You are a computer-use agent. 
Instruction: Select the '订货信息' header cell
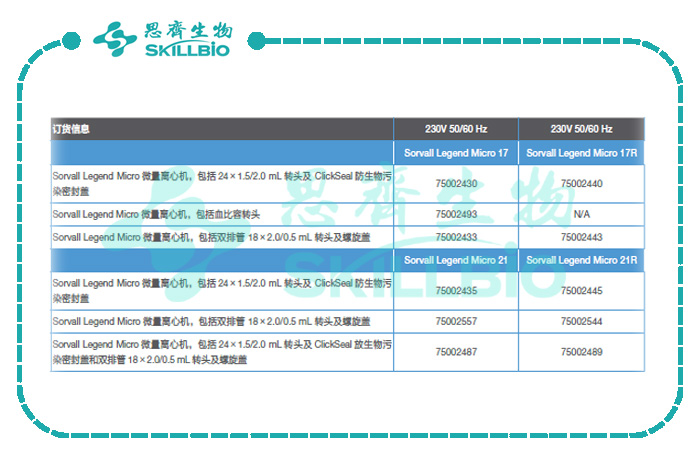click(x=222, y=129)
